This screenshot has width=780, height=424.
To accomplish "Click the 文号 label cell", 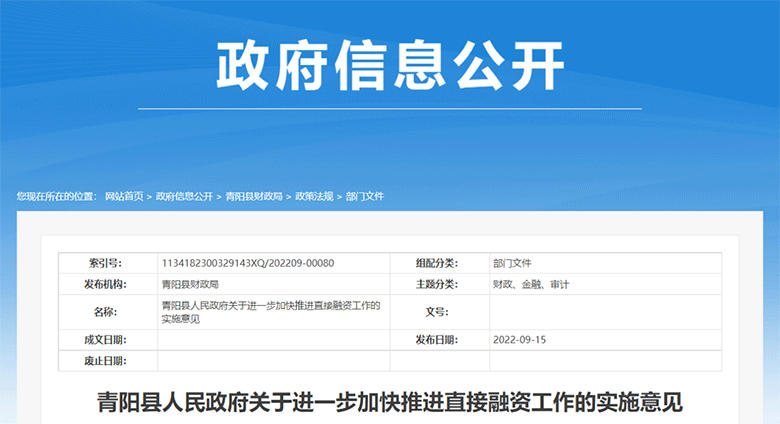I will tap(436, 312).
